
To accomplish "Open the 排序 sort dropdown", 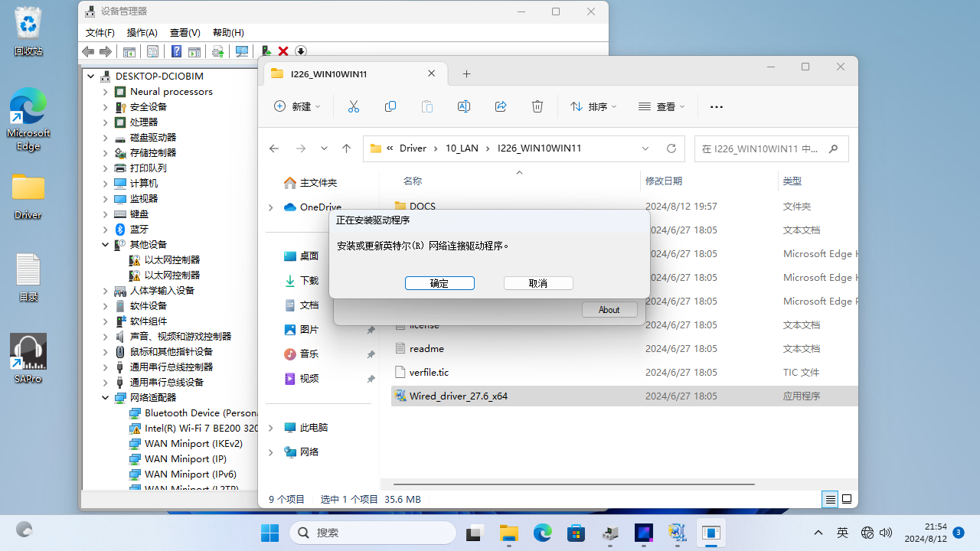I will pyautogui.click(x=593, y=107).
